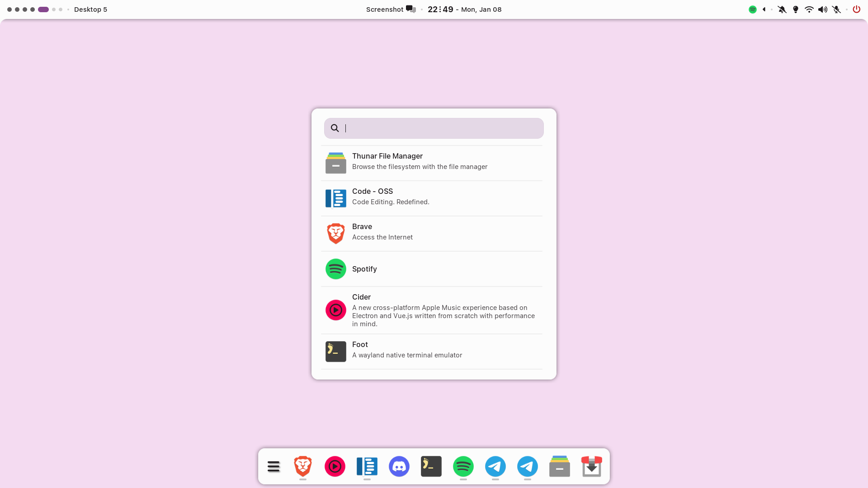The image size is (868, 488).
Task: Open the speaker volume control
Action: click(823, 9)
